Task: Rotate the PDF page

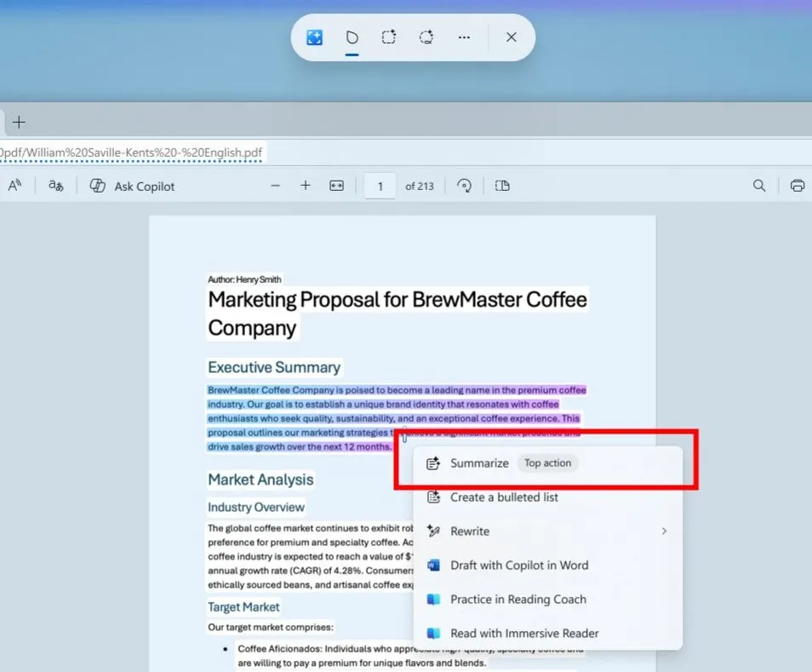Action: coord(465,186)
